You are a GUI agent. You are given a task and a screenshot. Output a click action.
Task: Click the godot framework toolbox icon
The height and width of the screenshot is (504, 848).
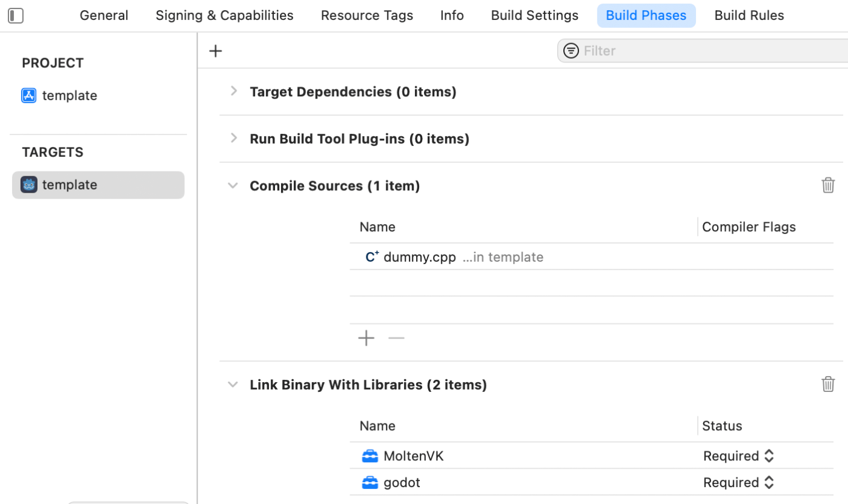point(369,482)
